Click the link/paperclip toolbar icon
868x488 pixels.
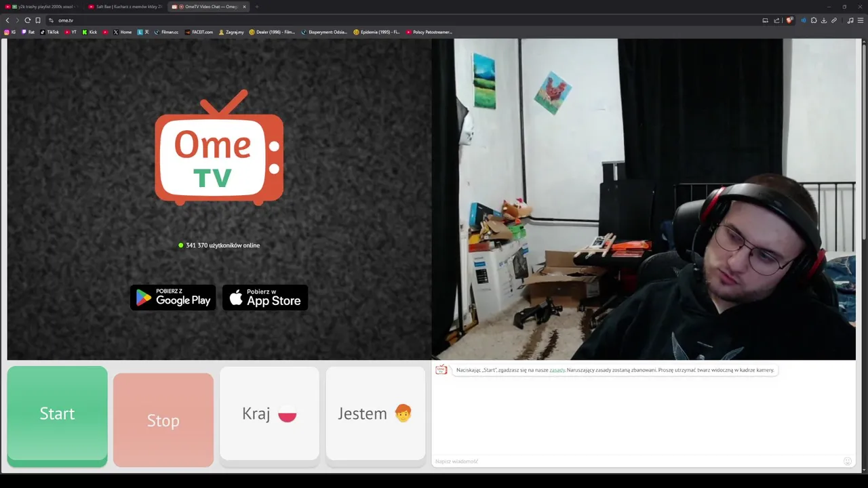click(834, 20)
